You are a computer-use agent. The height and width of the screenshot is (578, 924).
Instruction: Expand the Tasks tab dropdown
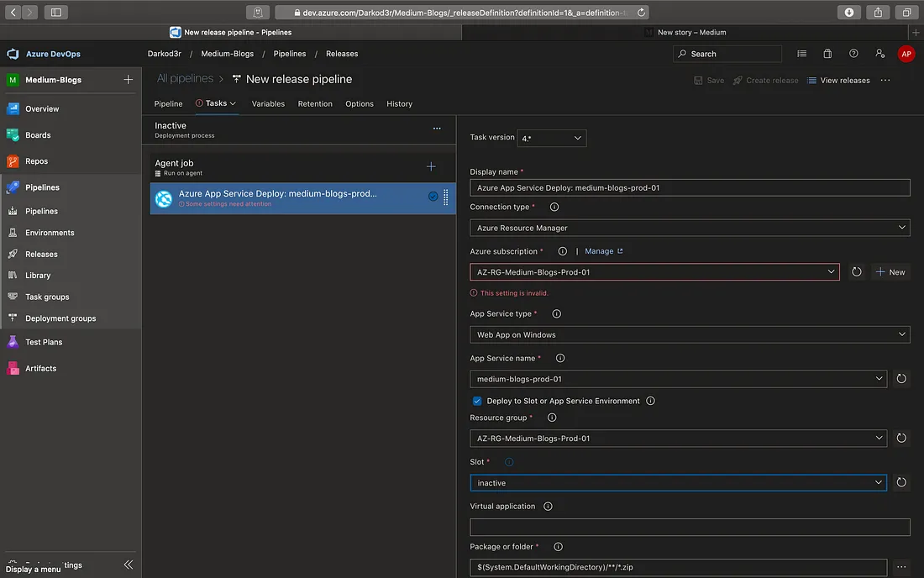coord(233,103)
